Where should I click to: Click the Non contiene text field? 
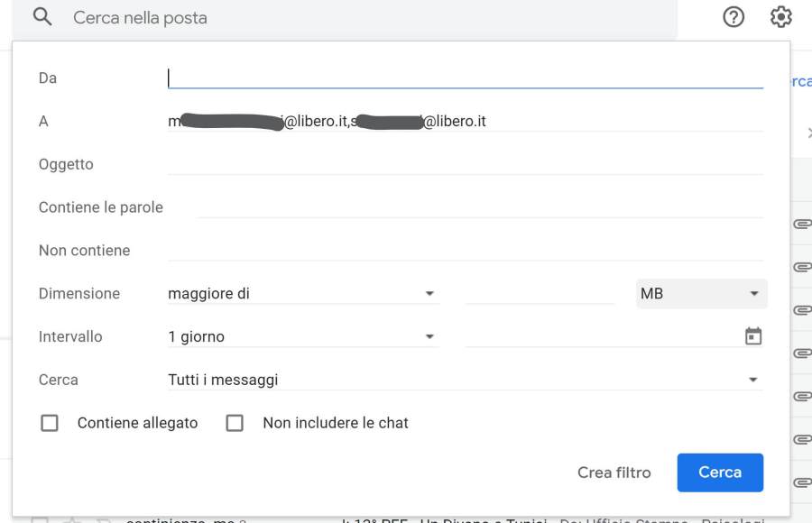click(x=465, y=251)
